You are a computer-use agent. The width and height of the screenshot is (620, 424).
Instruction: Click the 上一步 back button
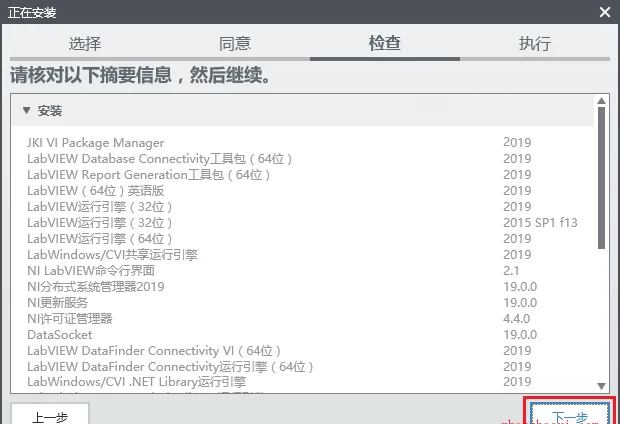click(50, 415)
